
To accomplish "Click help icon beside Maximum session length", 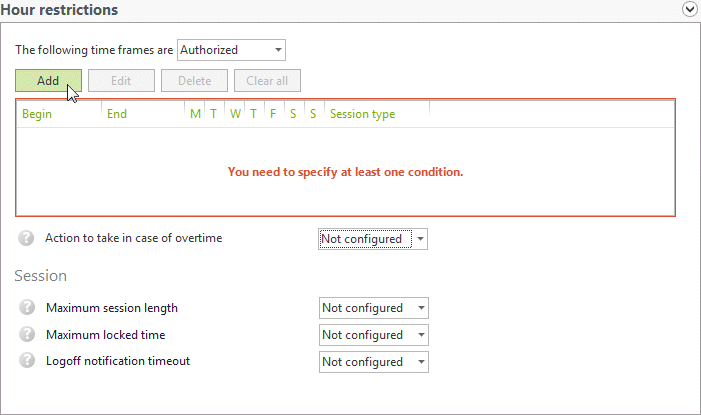I will coord(26,308).
